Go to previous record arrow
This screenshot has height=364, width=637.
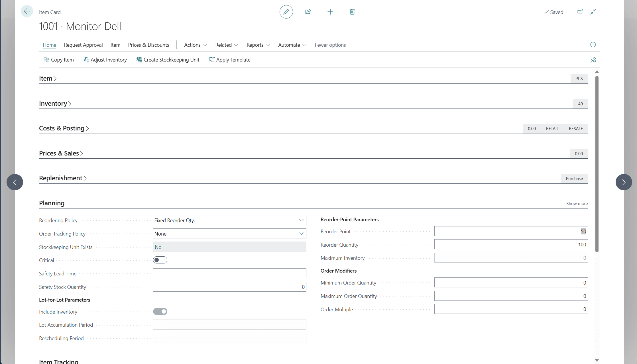(x=15, y=182)
